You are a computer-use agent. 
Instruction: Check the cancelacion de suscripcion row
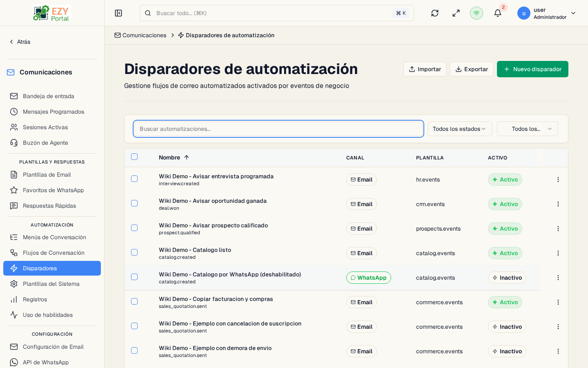pos(134,326)
